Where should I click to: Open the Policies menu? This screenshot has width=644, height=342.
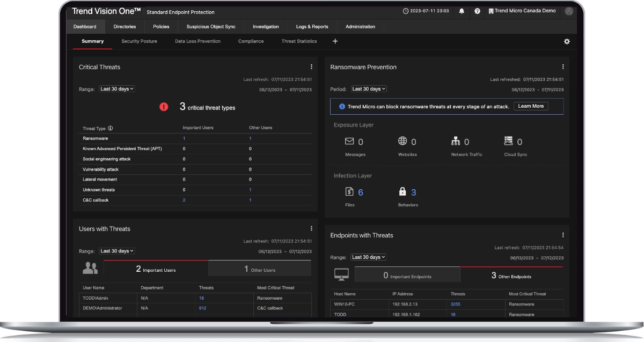161,27
